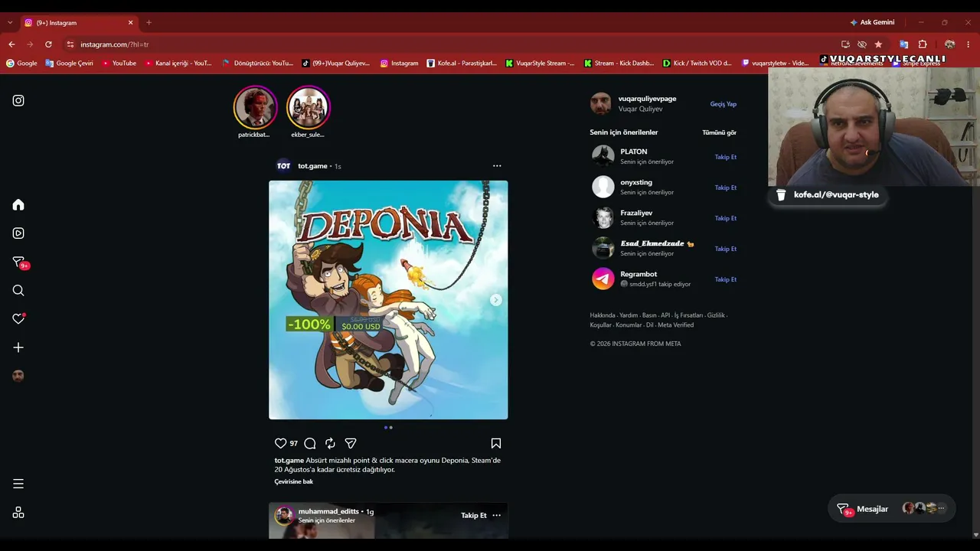Open the Google bookmark
Screen dimensions: 980x551
[21, 64]
